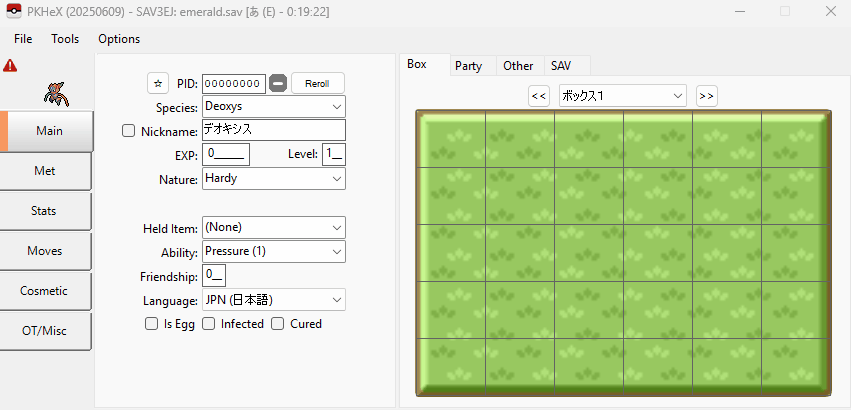
Task: Click the Reroll PID button
Action: pos(317,84)
